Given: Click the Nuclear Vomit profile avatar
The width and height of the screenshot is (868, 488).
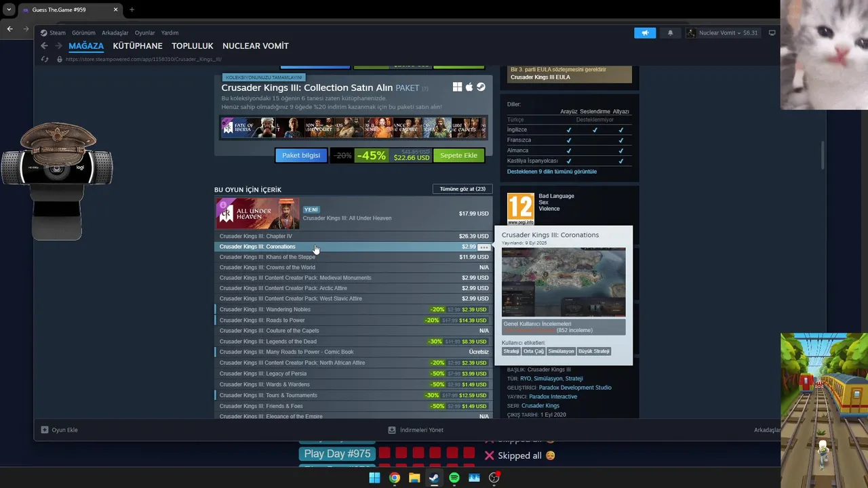Looking at the screenshot, I should point(691,33).
